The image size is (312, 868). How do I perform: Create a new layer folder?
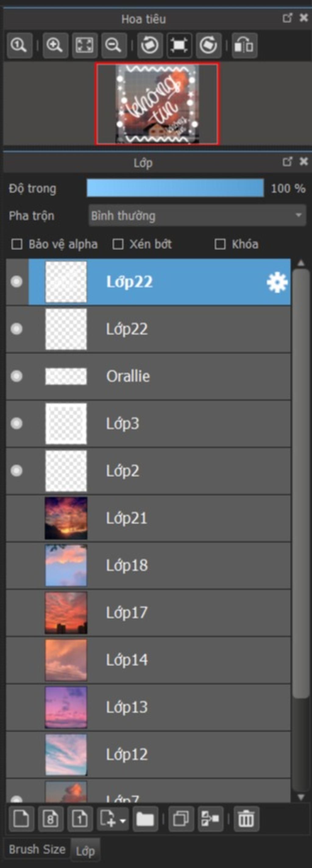pyautogui.click(x=145, y=818)
